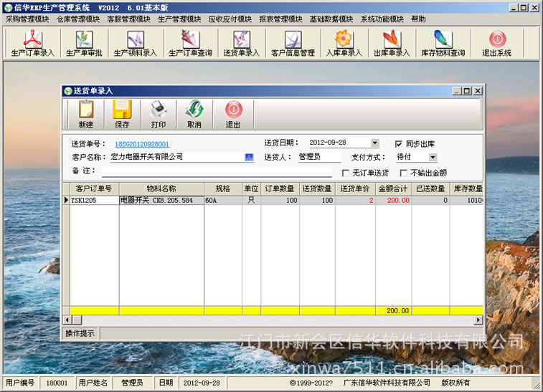Expand 送货日期 date dropdown
This screenshot has width=543, height=392.
tap(374, 143)
